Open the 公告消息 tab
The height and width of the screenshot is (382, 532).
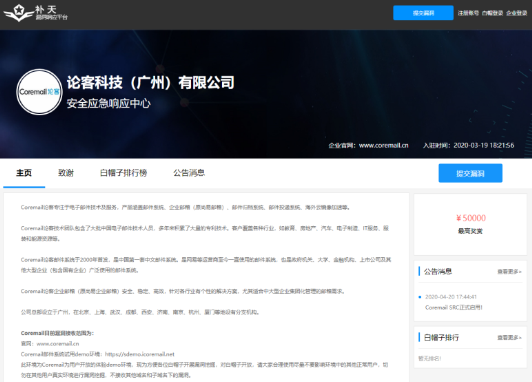(189, 173)
